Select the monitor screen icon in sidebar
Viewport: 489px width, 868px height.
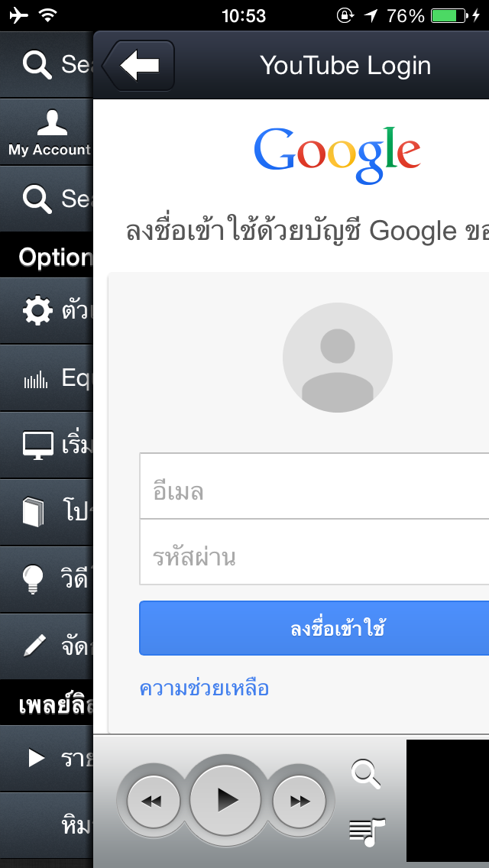coord(38,445)
